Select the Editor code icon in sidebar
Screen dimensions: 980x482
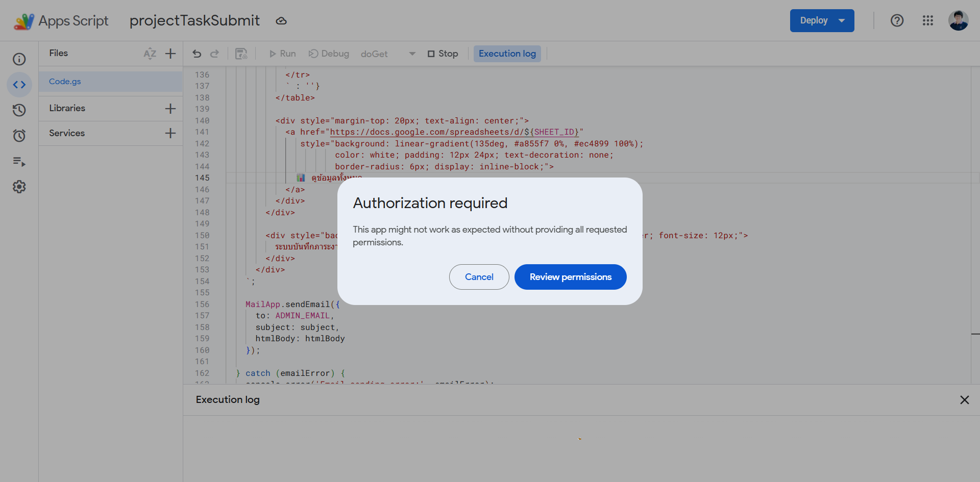click(x=19, y=85)
